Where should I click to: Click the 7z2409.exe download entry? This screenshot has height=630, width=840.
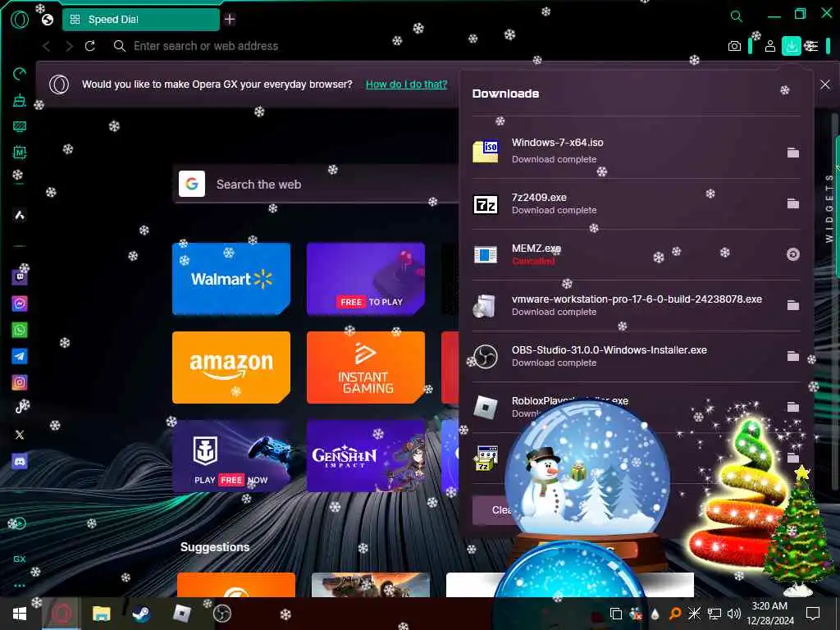(636, 203)
